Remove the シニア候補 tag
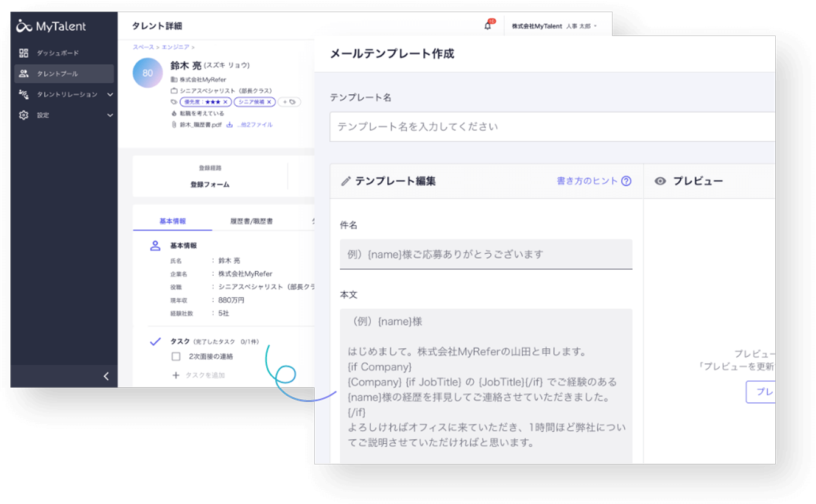The width and height of the screenshot is (816, 504). 269,102
